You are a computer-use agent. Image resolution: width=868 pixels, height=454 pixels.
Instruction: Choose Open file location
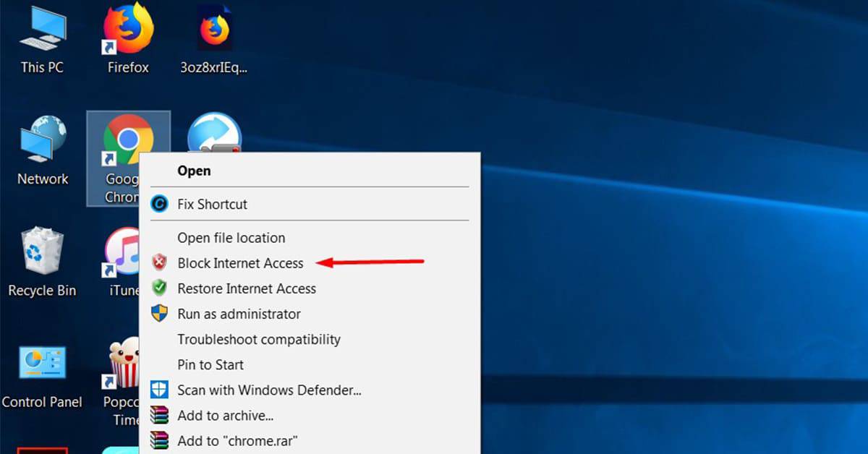click(x=309, y=238)
